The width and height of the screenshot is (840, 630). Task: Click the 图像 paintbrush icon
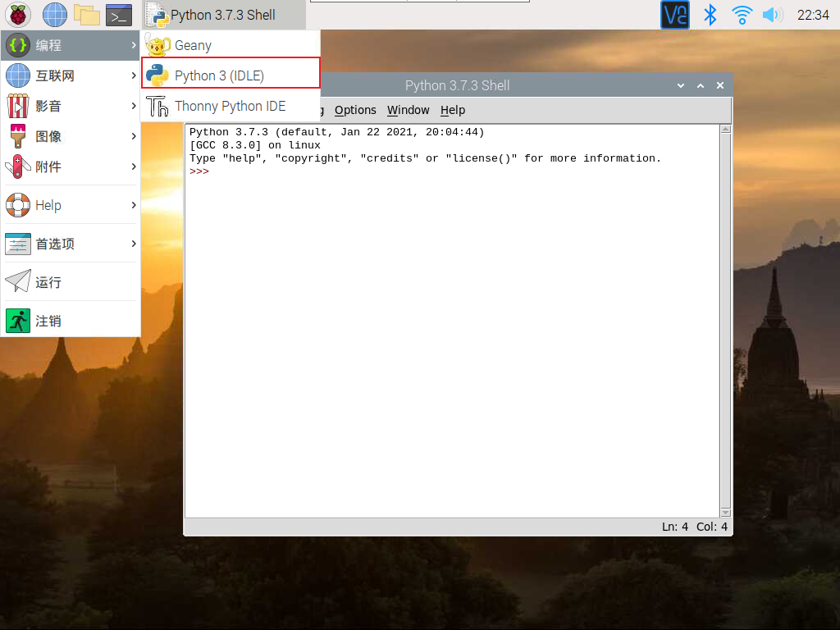(18, 136)
